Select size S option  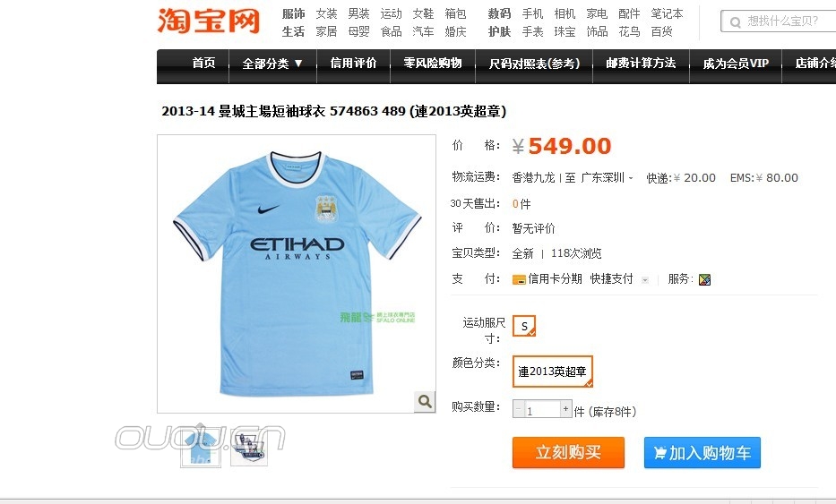tap(524, 326)
